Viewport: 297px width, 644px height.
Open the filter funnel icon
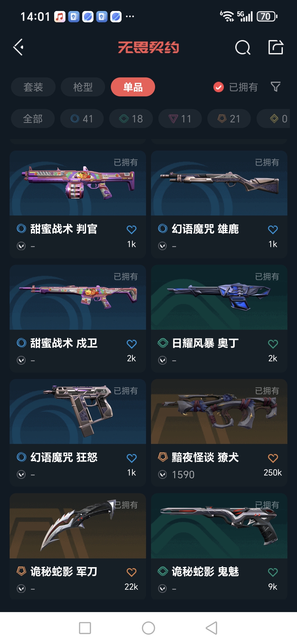click(276, 87)
